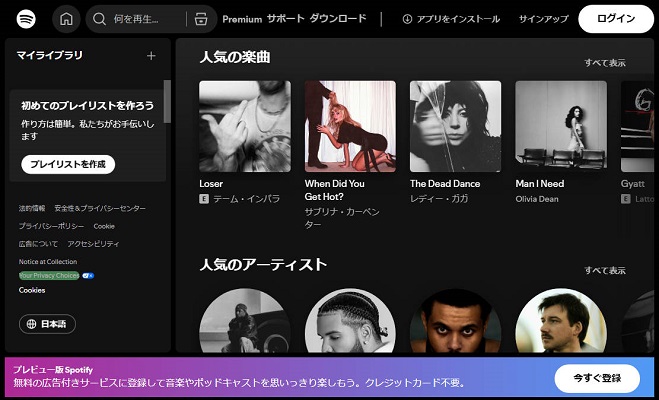Open the braided-hair artist portrait
The width and height of the screenshot is (659, 400).
350,320
